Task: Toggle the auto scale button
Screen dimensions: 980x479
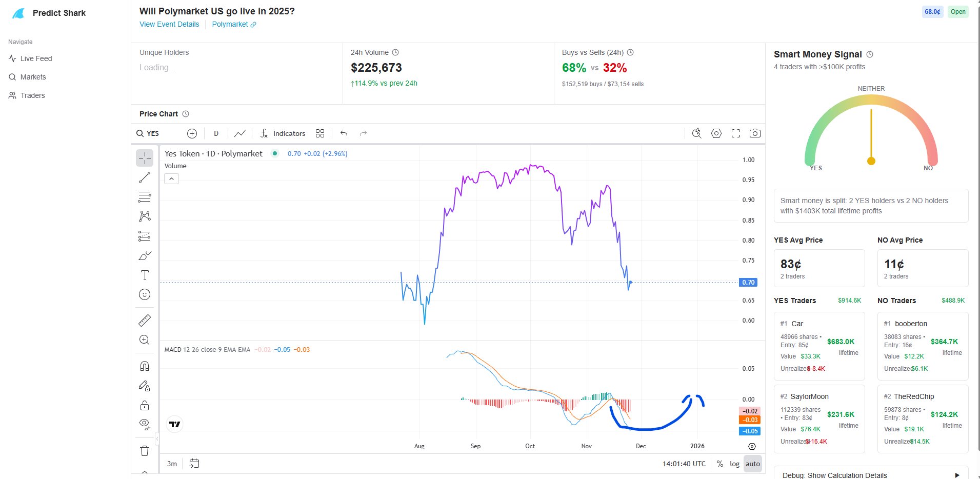Action: tap(753, 464)
